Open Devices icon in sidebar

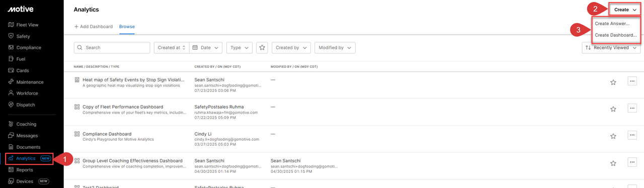coord(11,181)
